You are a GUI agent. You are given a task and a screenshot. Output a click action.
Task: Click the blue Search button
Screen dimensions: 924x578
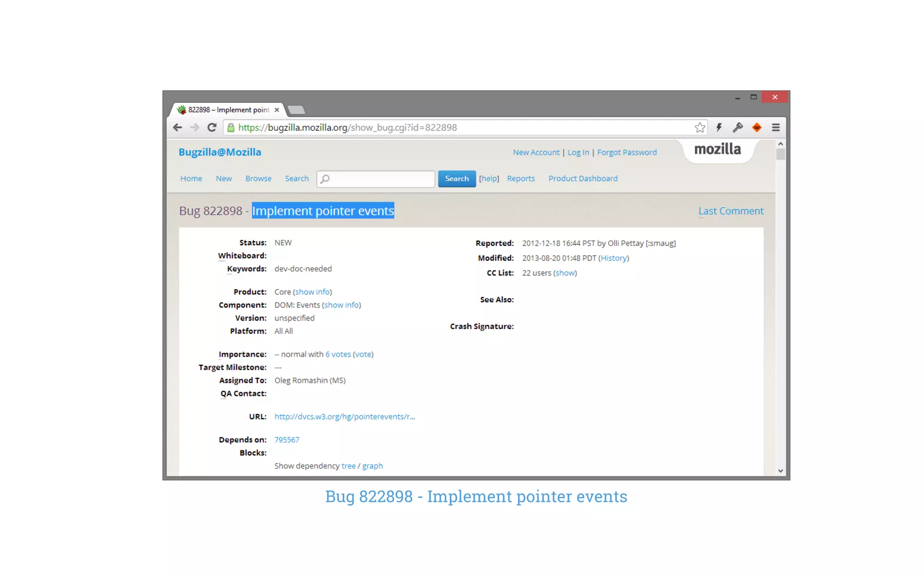click(457, 179)
